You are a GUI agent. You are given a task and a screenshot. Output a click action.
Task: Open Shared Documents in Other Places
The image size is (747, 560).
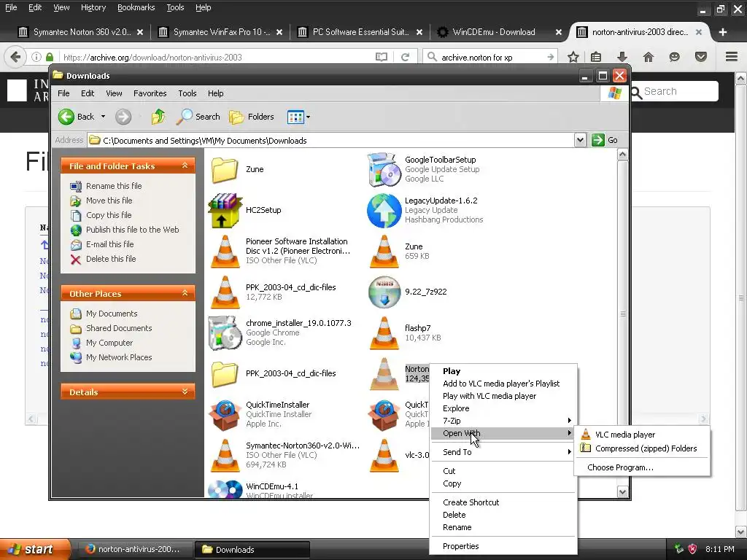pyautogui.click(x=119, y=328)
